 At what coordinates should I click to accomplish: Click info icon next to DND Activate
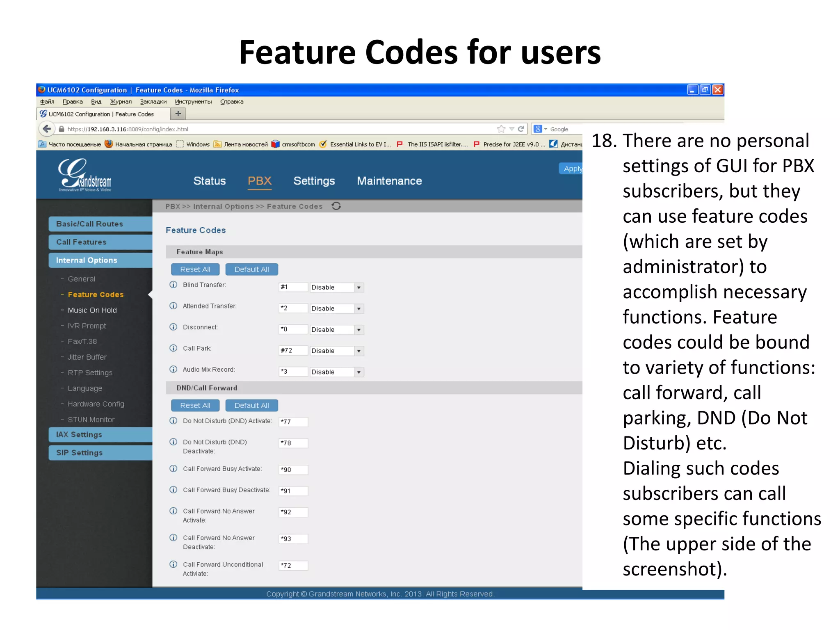pos(173,421)
